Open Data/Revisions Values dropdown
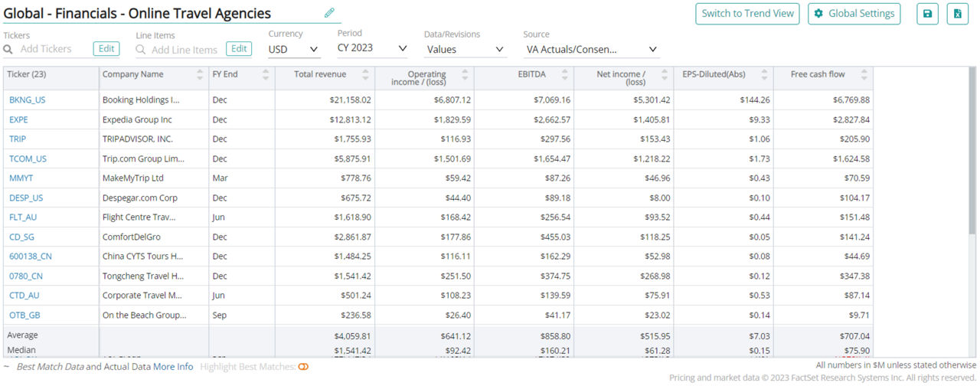Viewport: 980px width, 386px height. pyautogui.click(x=465, y=49)
